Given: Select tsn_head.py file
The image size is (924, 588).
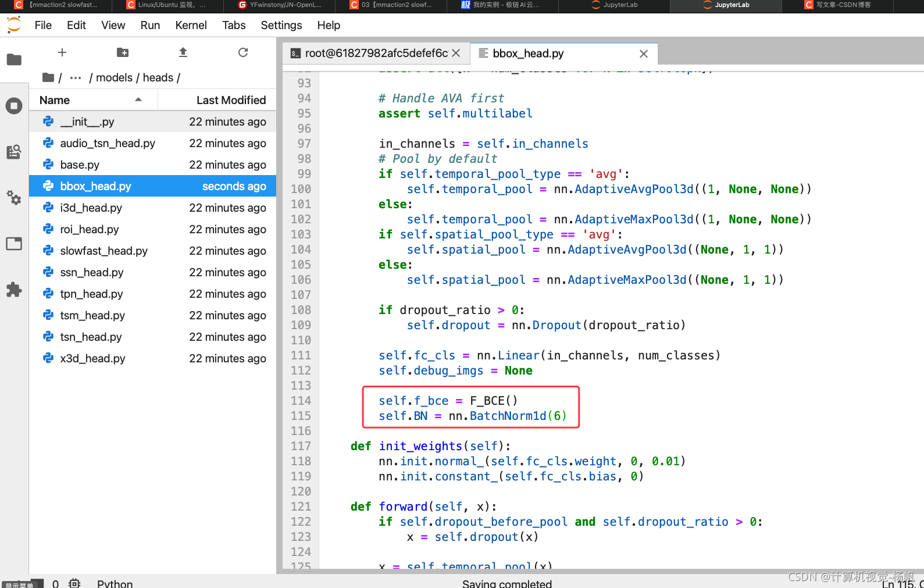Looking at the screenshot, I should (x=152, y=337).
